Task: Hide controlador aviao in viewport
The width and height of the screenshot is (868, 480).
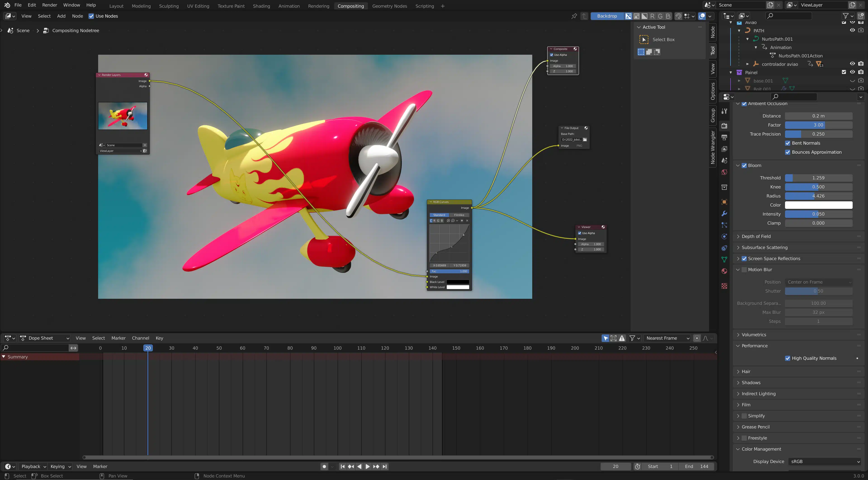Action: [x=852, y=64]
